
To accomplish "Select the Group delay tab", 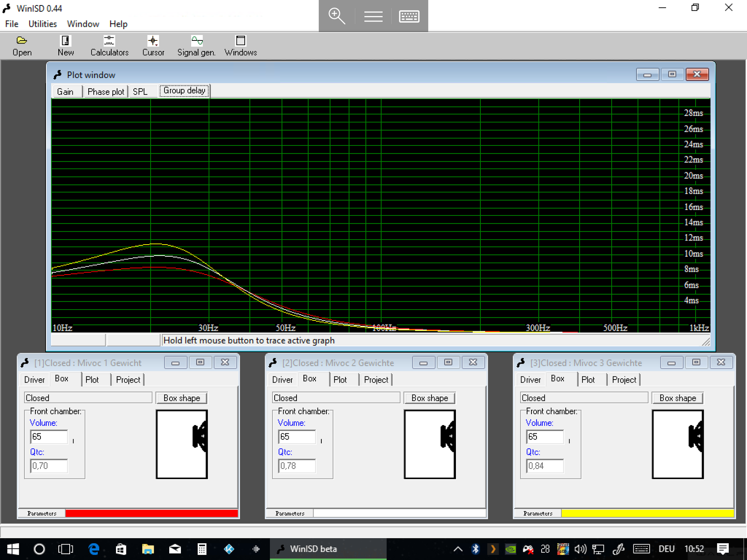I will coord(184,91).
